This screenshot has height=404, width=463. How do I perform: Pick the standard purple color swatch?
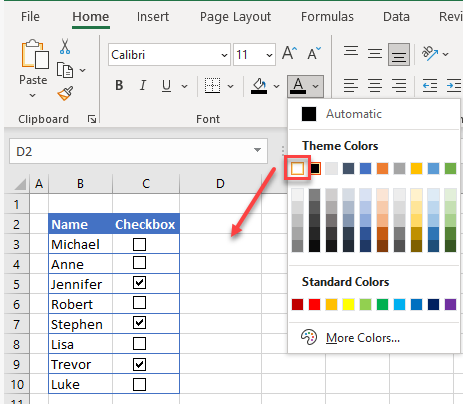click(450, 304)
